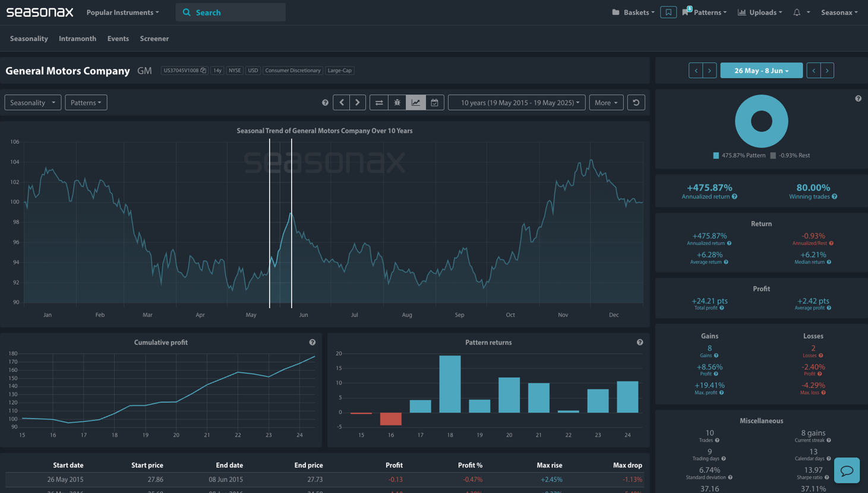The image size is (868, 493).
Task: Click the calendar check icon
Action: click(434, 103)
